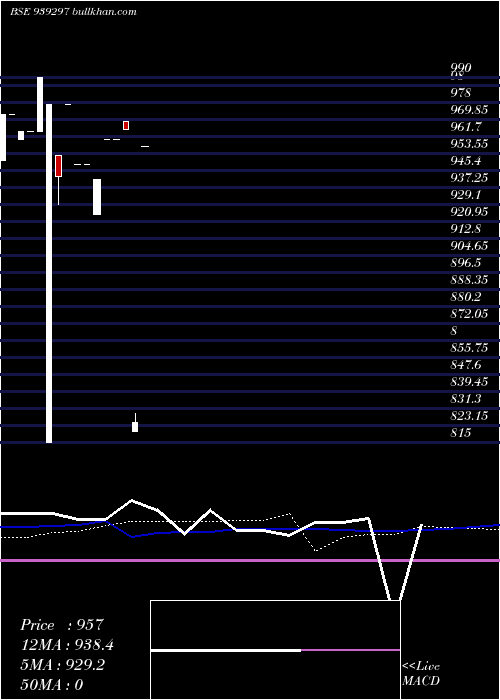Click the 839.45 price axis label
500x700 pixels.
pyautogui.click(x=469, y=381)
